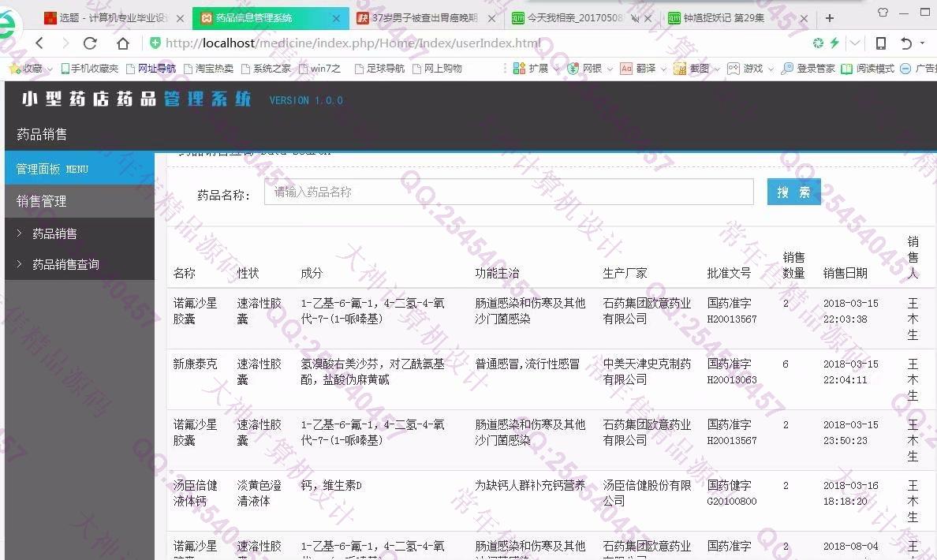Click the 游戏 games icon

coord(734,69)
